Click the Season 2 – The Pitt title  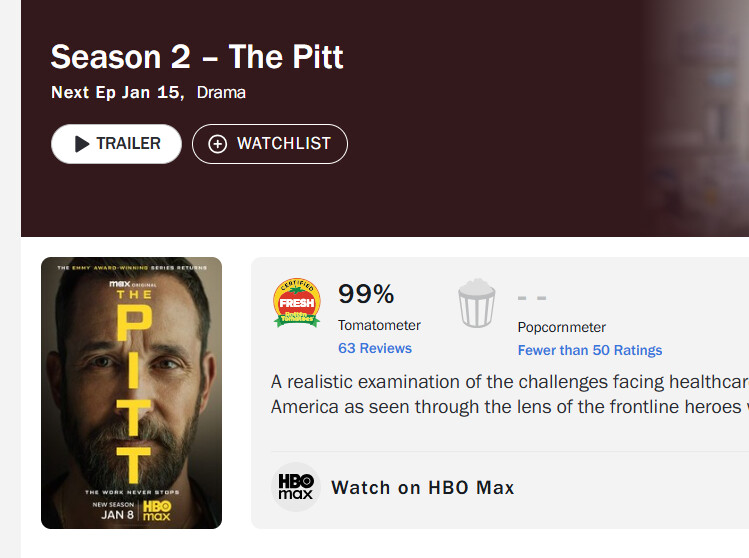pyautogui.click(x=197, y=57)
